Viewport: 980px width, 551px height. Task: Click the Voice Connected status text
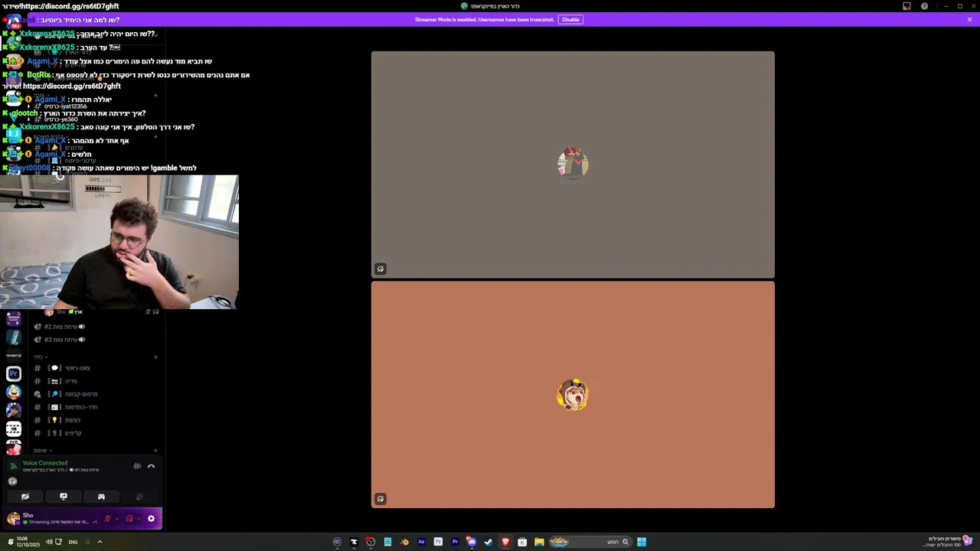(x=45, y=463)
